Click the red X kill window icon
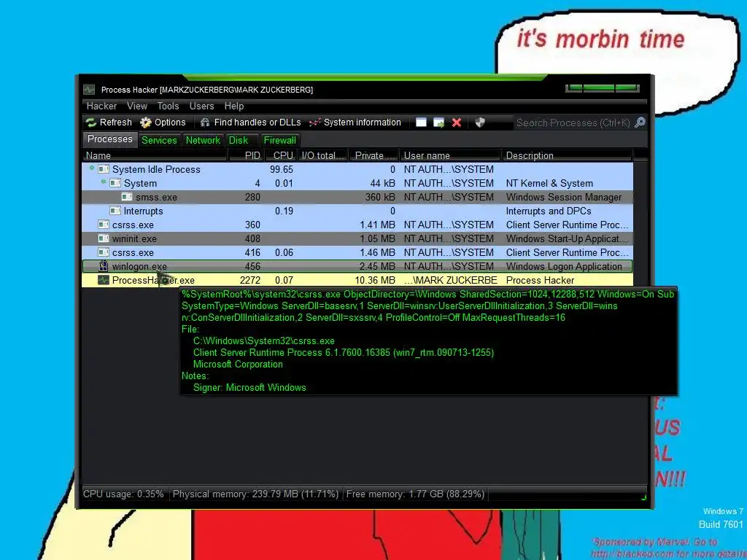This screenshot has height=560, width=747. [457, 122]
